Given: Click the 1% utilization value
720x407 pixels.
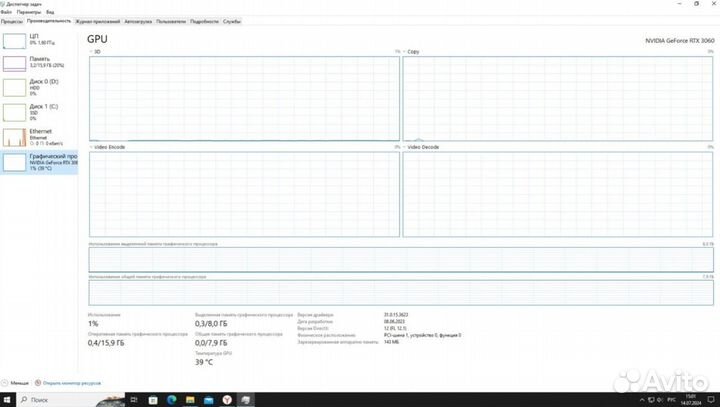Looking at the screenshot, I should point(93,323).
